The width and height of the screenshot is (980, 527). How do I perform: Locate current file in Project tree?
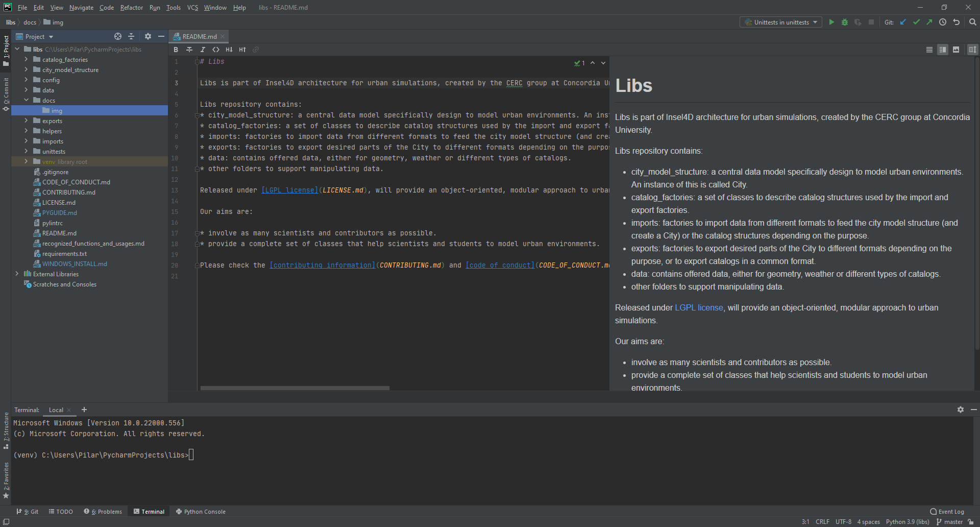[x=118, y=36]
